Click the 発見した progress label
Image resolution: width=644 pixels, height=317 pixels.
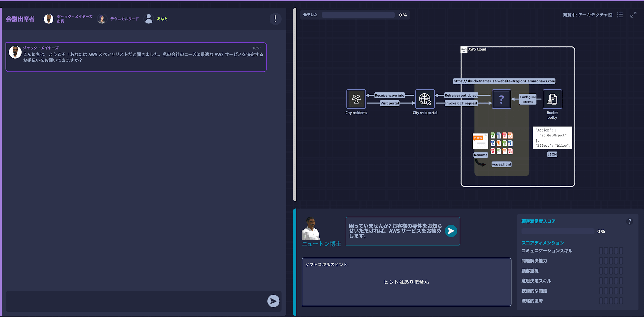(310, 15)
